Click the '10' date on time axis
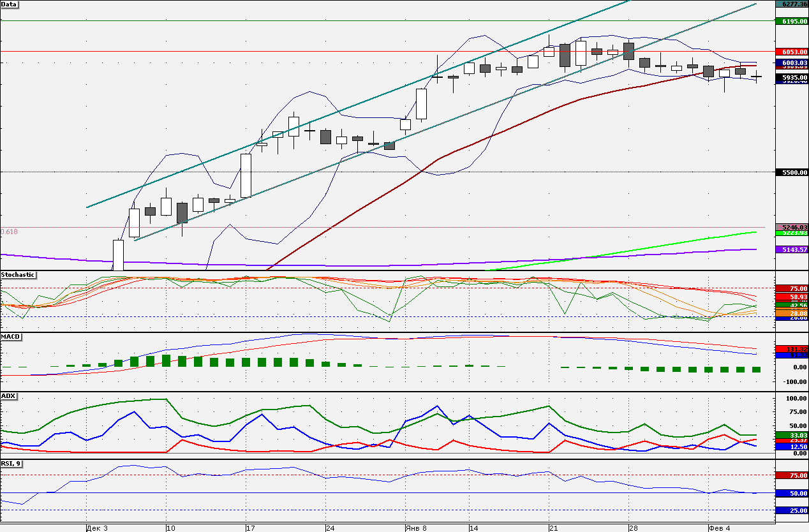809x532 pixels. (x=170, y=528)
